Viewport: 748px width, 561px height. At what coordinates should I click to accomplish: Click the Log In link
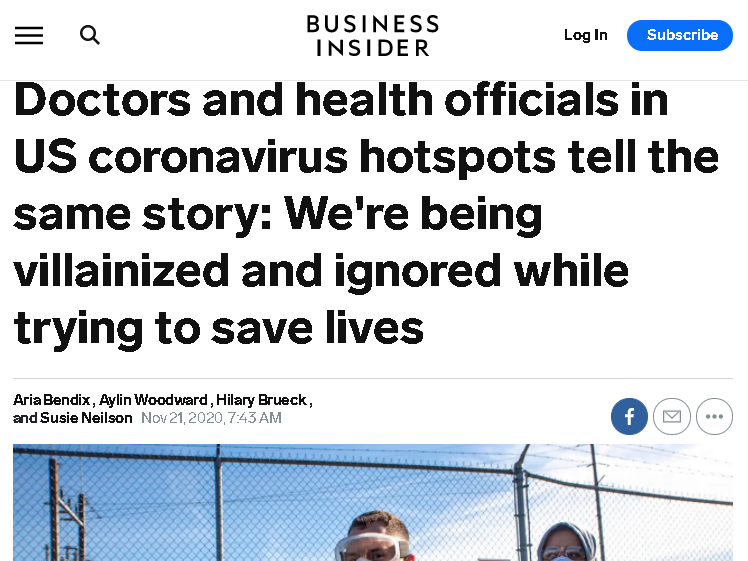click(585, 35)
